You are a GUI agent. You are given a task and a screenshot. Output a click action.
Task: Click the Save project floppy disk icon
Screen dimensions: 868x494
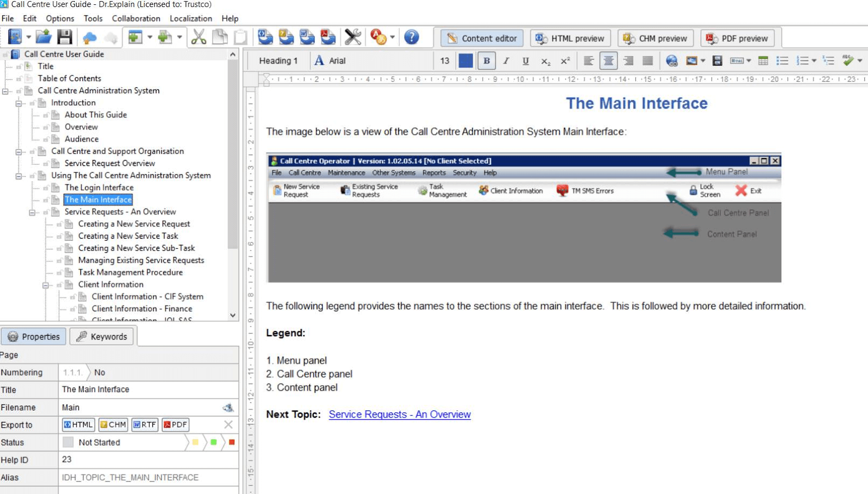65,37
